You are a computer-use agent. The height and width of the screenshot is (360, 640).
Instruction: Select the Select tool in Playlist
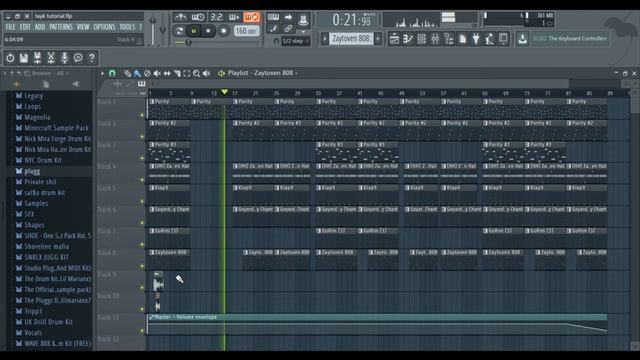click(x=187, y=73)
